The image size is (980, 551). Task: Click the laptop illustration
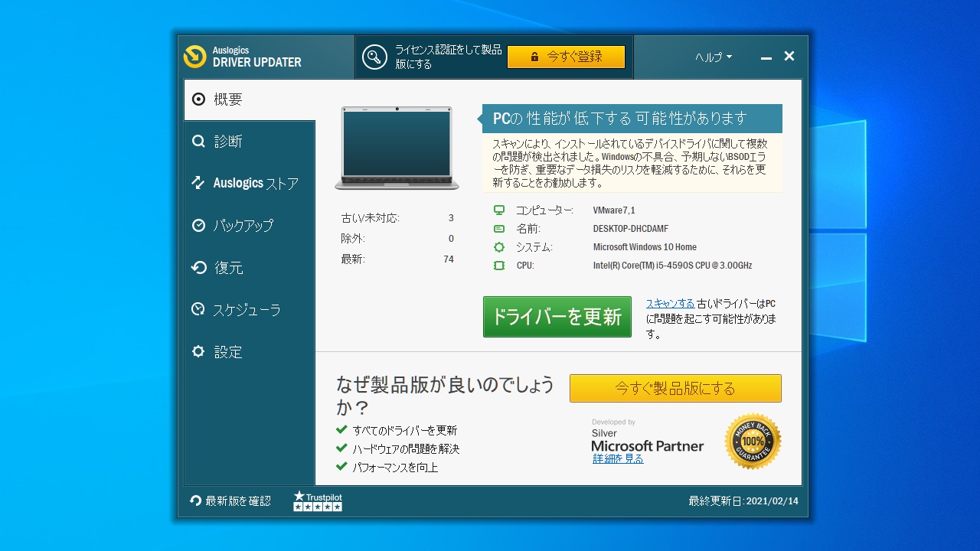[x=397, y=148]
